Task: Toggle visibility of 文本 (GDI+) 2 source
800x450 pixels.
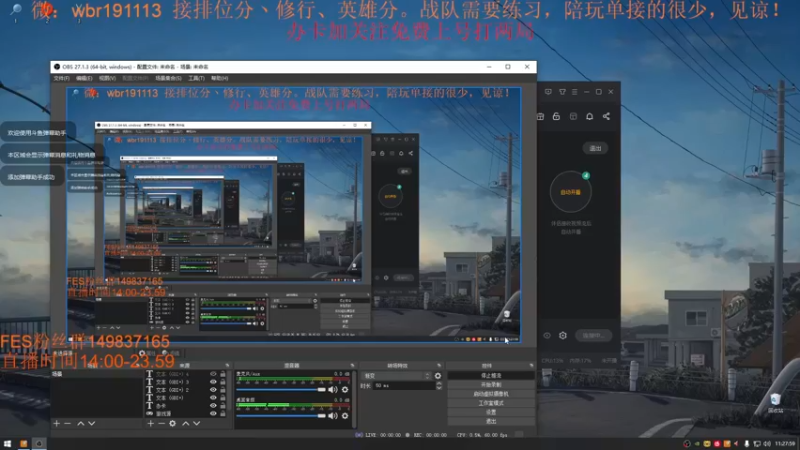Action: pos(213,390)
